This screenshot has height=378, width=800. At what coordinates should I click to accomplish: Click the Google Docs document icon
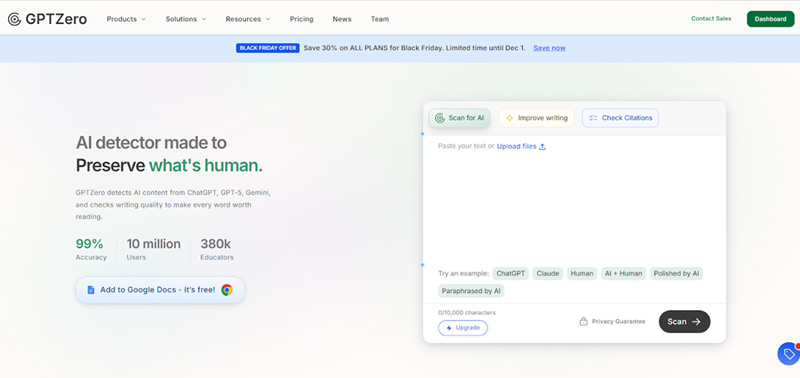(91, 290)
